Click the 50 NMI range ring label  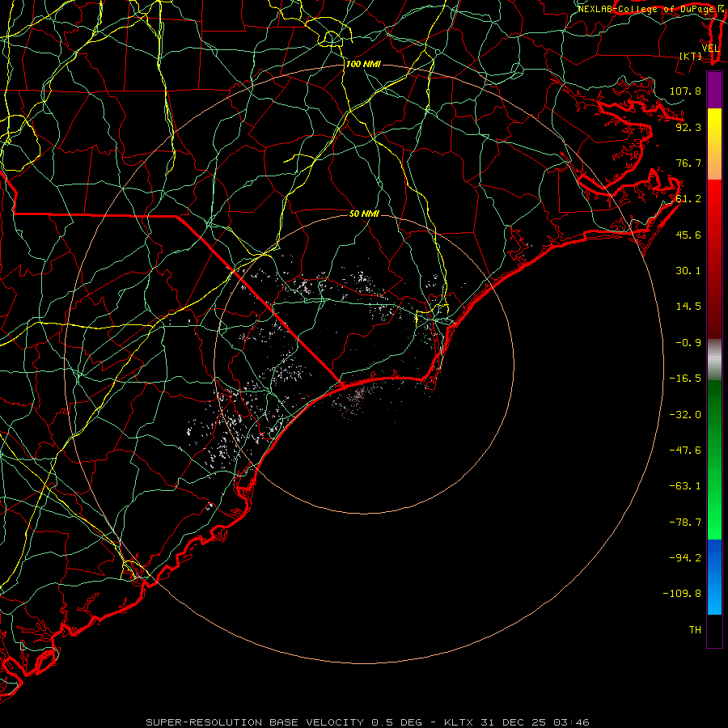click(x=364, y=214)
